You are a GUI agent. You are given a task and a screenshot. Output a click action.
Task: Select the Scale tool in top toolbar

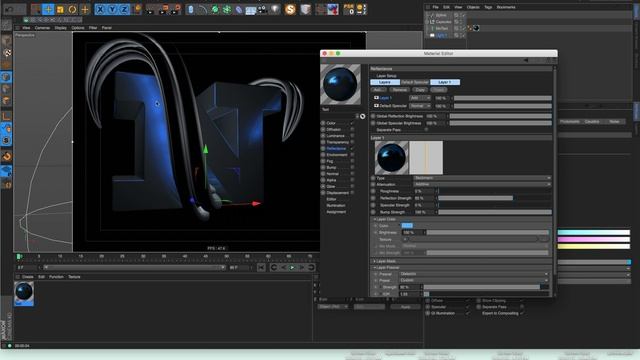coord(60,9)
